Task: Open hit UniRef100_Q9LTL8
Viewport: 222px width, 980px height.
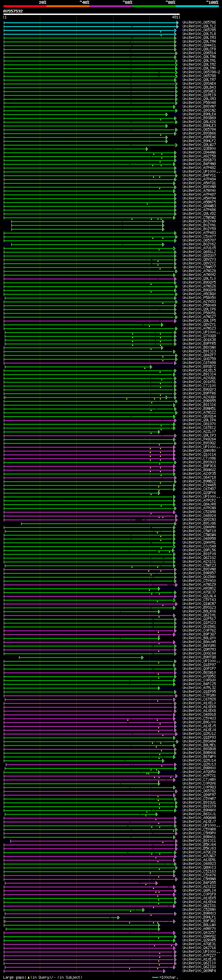Action: pos(199,34)
